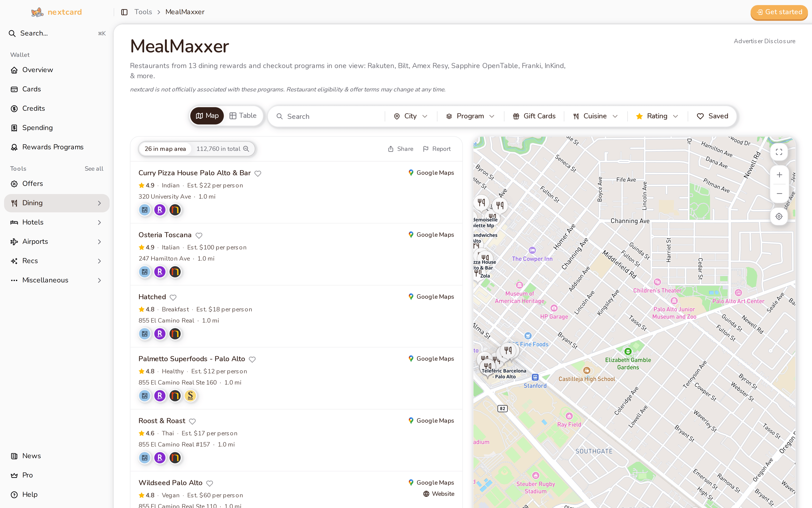Open Rewards Programs page
The width and height of the screenshot is (812, 508).
tap(57, 147)
